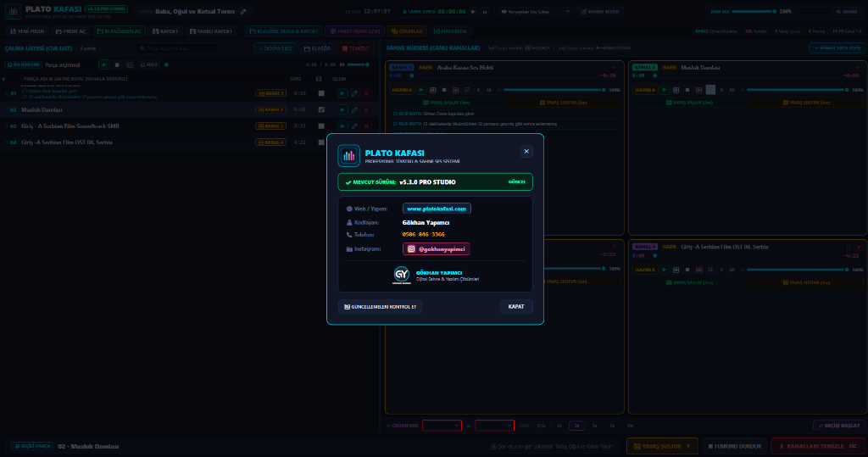
Task: Click KANAL 2 tag on Musluk Damlası row
Action: pos(270,109)
